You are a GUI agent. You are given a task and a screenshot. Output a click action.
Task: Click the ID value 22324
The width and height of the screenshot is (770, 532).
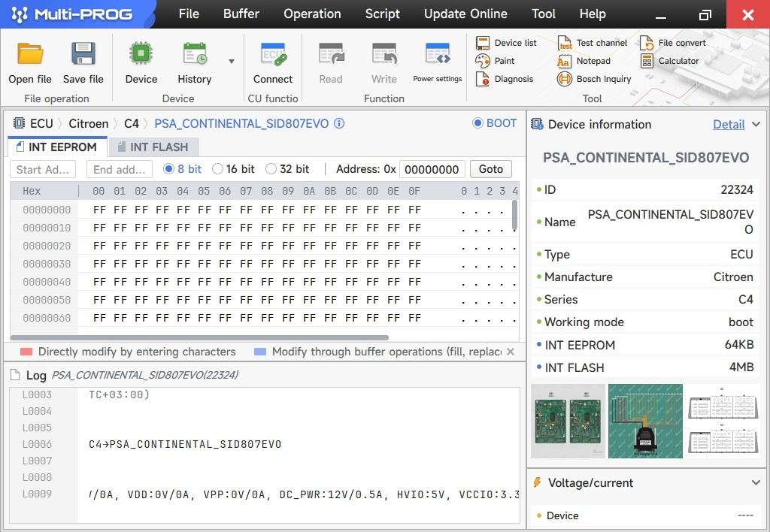pos(737,189)
